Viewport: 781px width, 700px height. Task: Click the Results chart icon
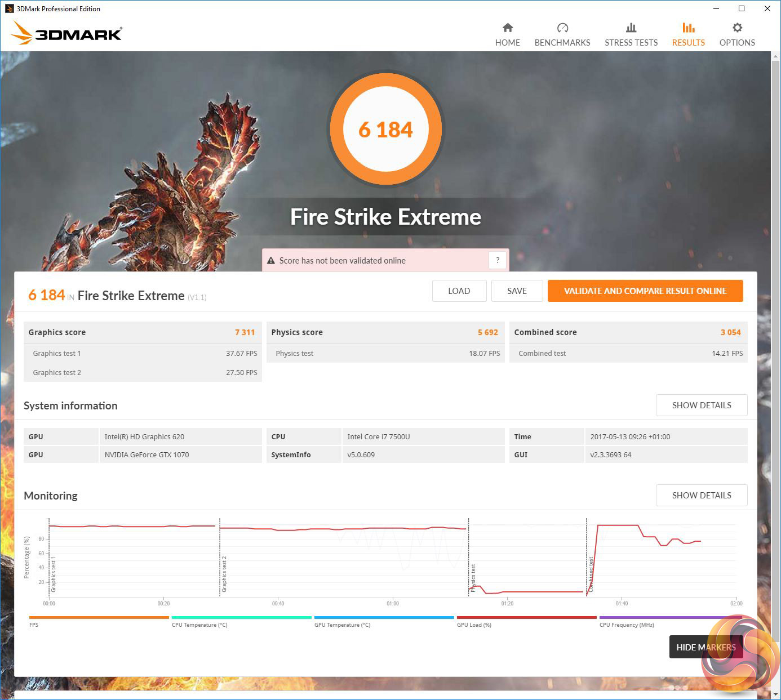[x=689, y=28]
